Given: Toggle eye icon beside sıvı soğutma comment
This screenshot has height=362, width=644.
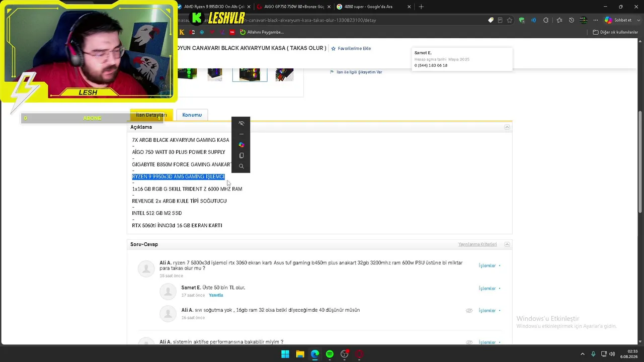Looking at the screenshot, I should (469, 311).
